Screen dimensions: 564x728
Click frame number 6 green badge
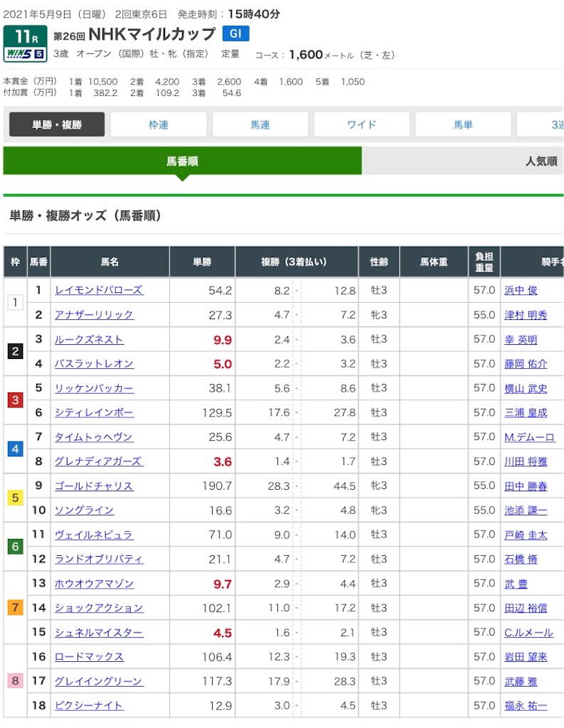[x=16, y=547]
